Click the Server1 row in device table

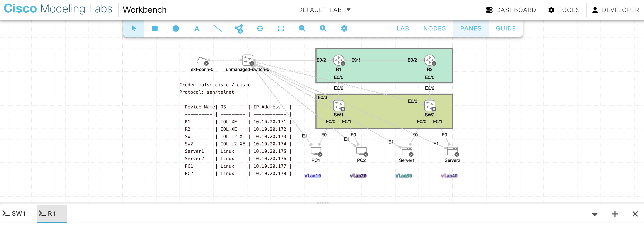coord(235,151)
